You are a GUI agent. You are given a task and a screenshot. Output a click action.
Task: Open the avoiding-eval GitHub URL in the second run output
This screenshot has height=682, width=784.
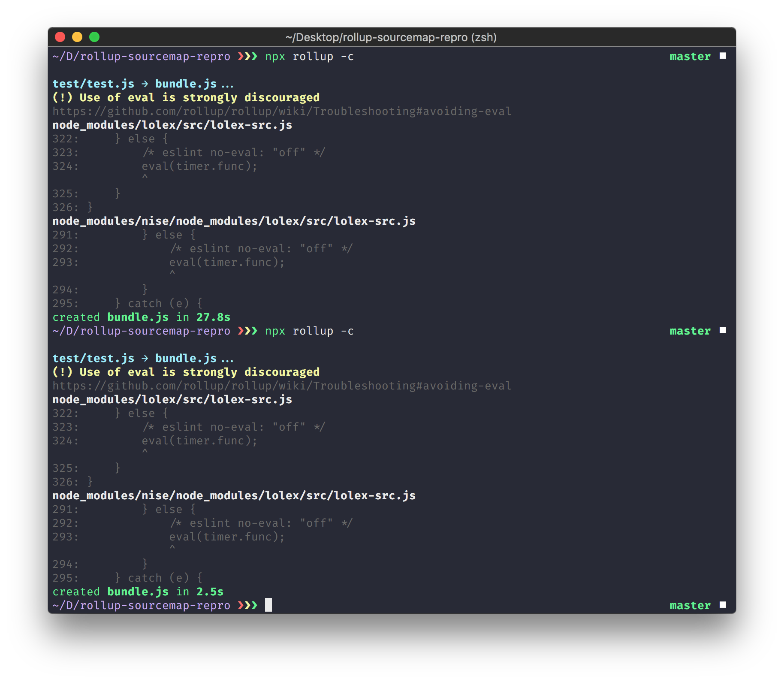click(x=282, y=386)
